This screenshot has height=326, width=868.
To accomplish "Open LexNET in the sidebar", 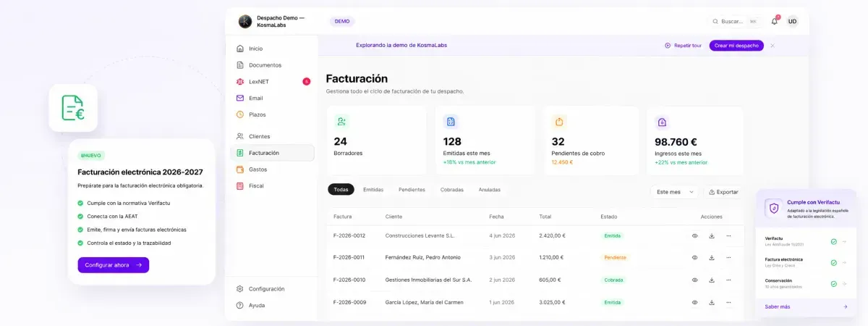I will pos(272,81).
